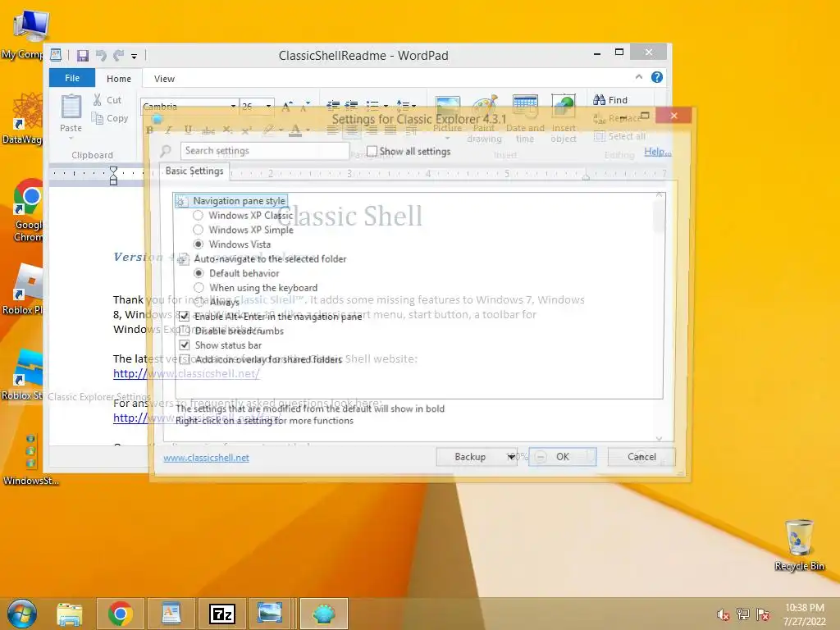Screen dimensions: 840x630
Task: Open the bullet list style dropdown arrow
Action: (386, 106)
